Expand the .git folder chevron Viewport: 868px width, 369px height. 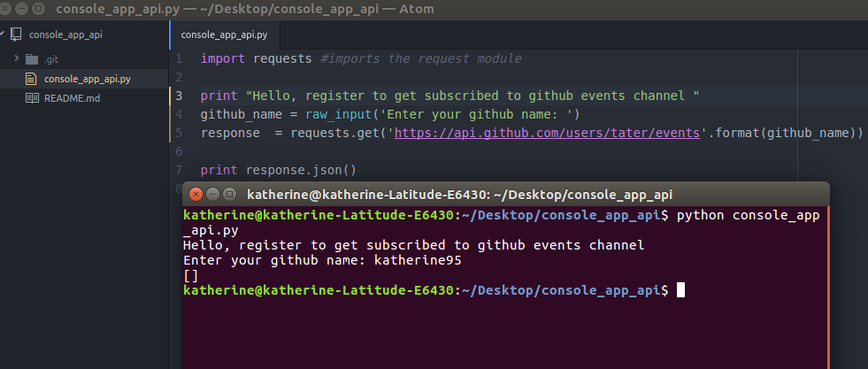point(17,58)
